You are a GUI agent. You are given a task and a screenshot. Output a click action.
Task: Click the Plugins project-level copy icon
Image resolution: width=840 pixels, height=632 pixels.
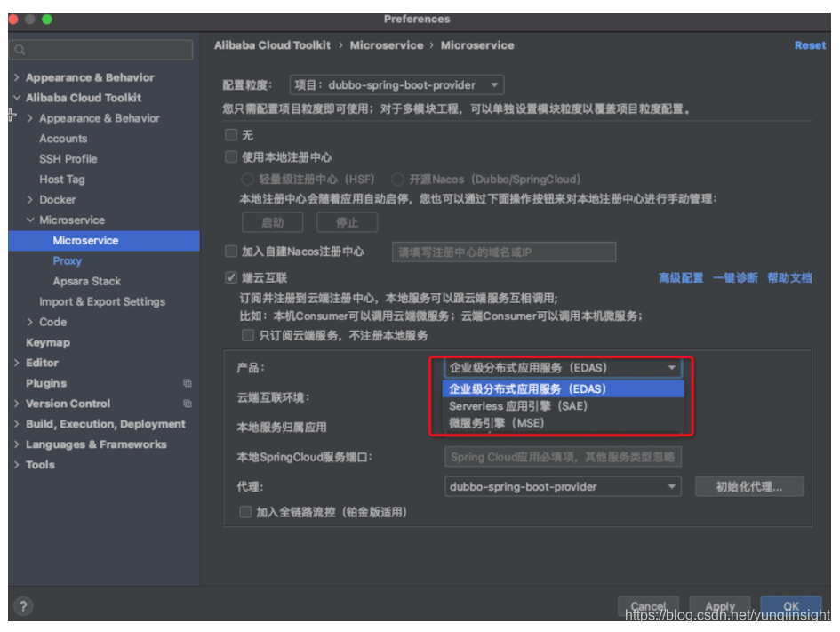pos(187,383)
